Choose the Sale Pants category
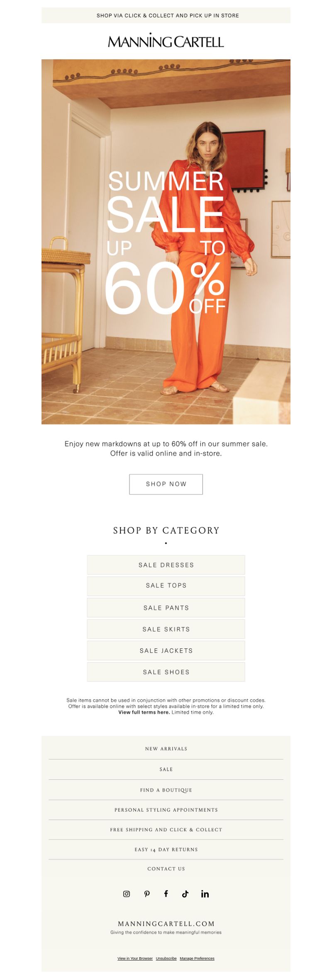This screenshot has height=980, width=332. click(166, 607)
